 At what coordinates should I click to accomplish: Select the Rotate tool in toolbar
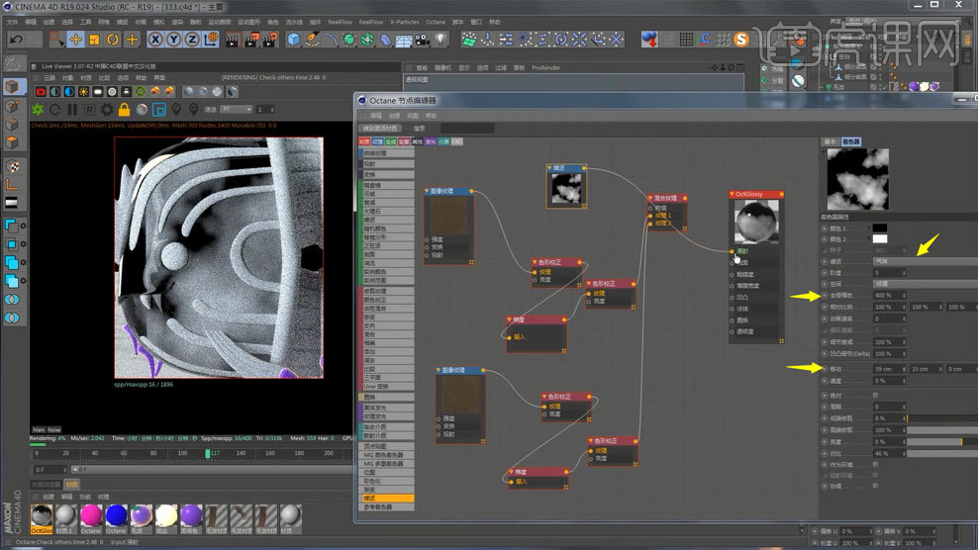[x=112, y=39]
